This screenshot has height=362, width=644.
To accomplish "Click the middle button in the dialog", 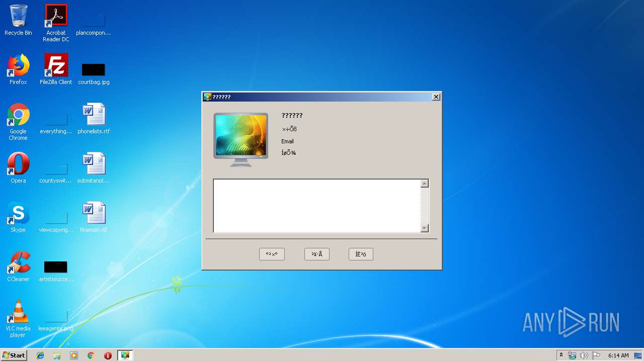I will [x=317, y=254].
